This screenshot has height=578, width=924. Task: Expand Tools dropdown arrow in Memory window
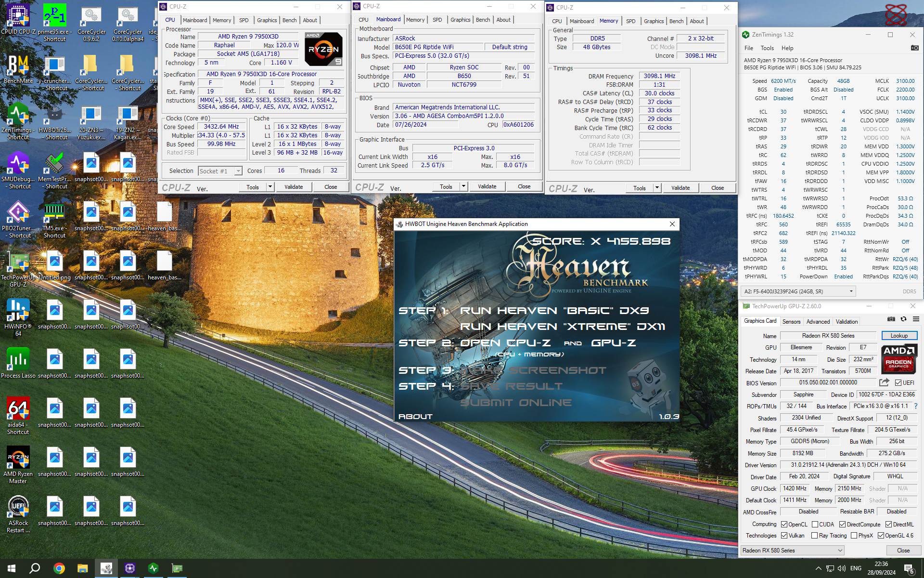coord(657,188)
